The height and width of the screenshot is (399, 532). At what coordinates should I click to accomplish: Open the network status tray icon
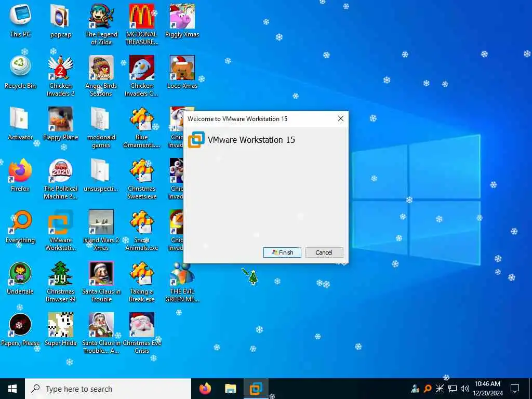pyautogui.click(x=453, y=389)
